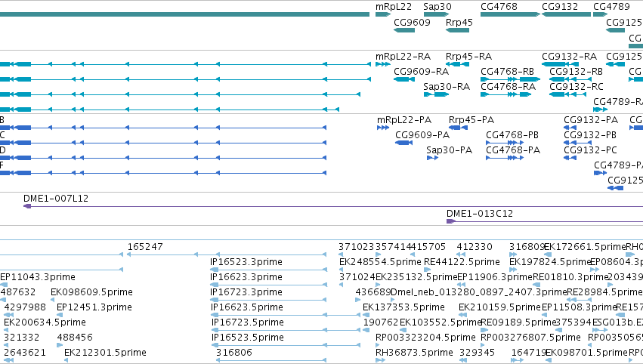Open EST feature labeled 2643621
Viewport: 643px width, 364px height.
25,353
